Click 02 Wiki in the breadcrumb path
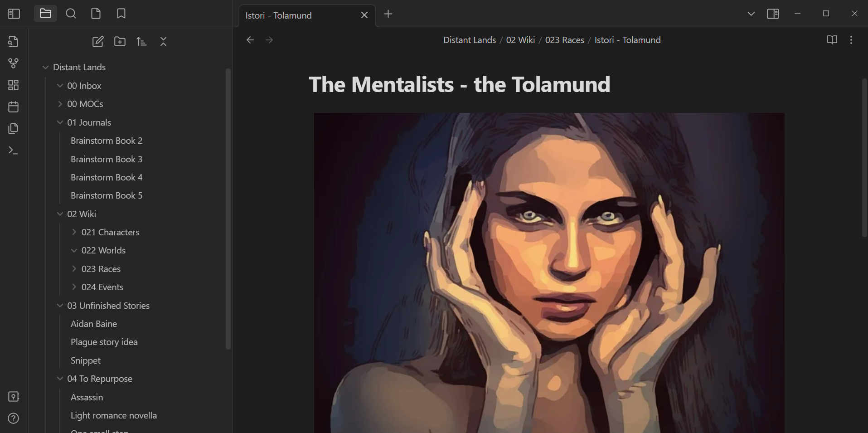The width and height of the screenshot is (868, 433). (520, 40)
